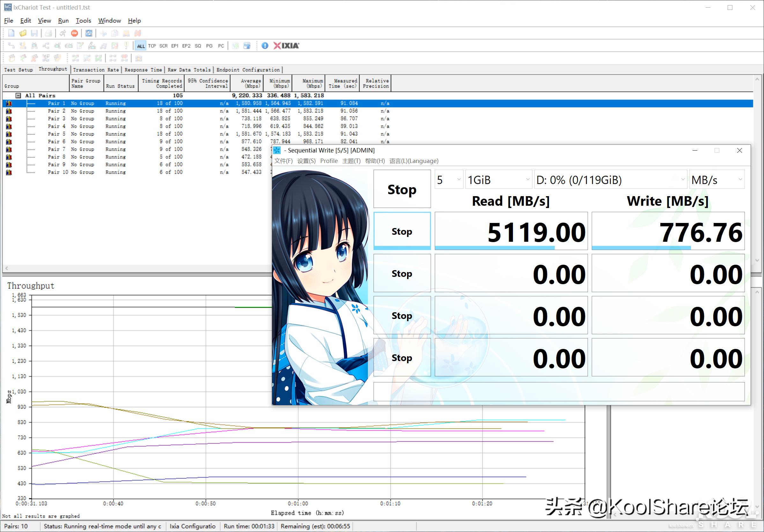Stop the test with the red stop sign
Screen dimensions: 764x532
point(75,33)
